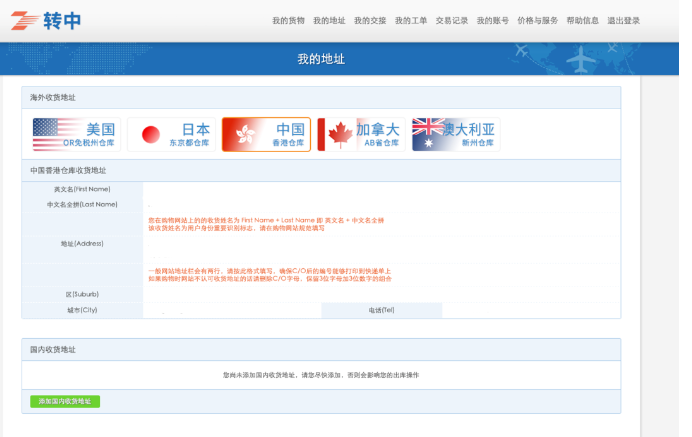Open 帮助信息 link

point(583,21)
